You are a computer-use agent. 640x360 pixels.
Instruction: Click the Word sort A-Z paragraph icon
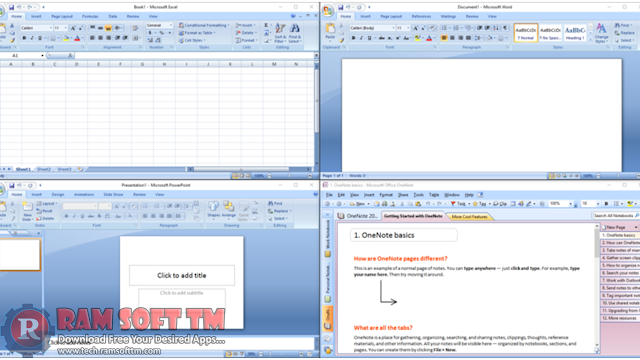[x=496, y=28]
